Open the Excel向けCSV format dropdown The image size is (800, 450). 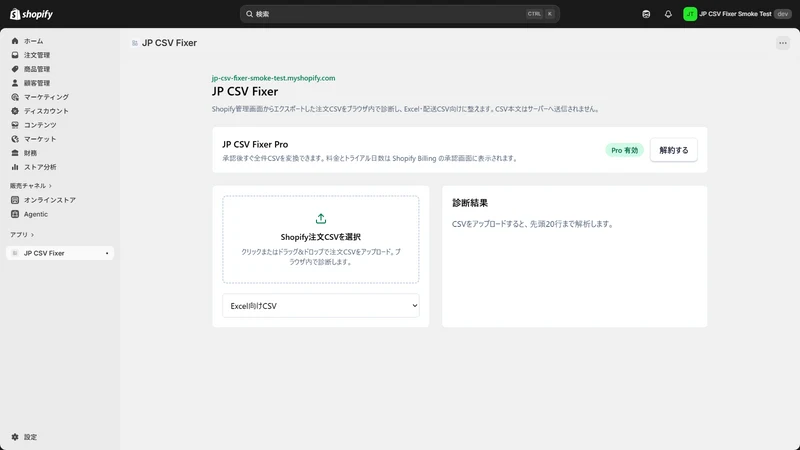(x=320, y=306)
